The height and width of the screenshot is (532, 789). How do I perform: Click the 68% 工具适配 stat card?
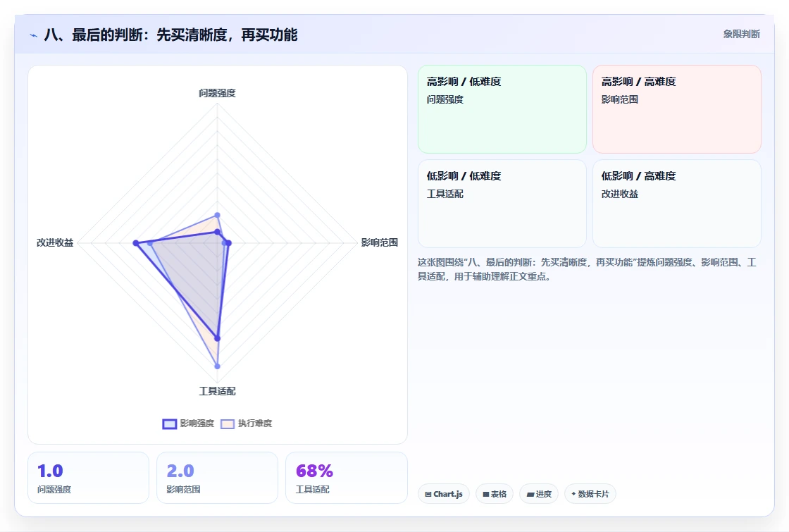tap(346, 478)
